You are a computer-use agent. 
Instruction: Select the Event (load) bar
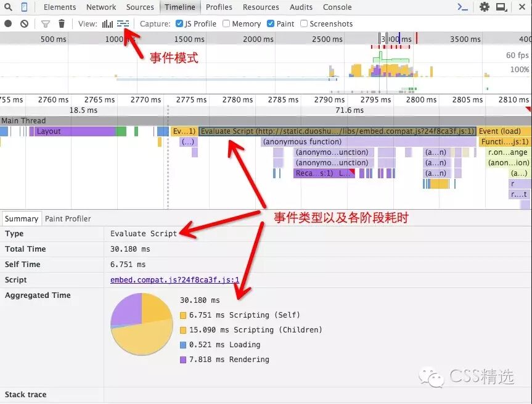504,131
